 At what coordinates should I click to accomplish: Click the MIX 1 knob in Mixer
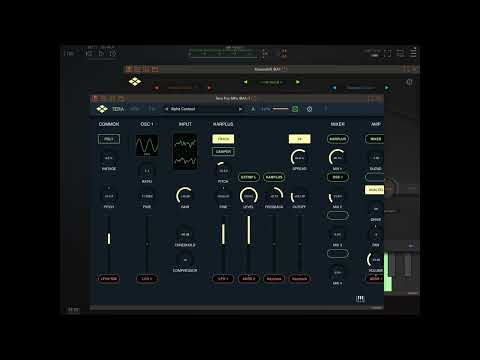click(x=338, y=158)
